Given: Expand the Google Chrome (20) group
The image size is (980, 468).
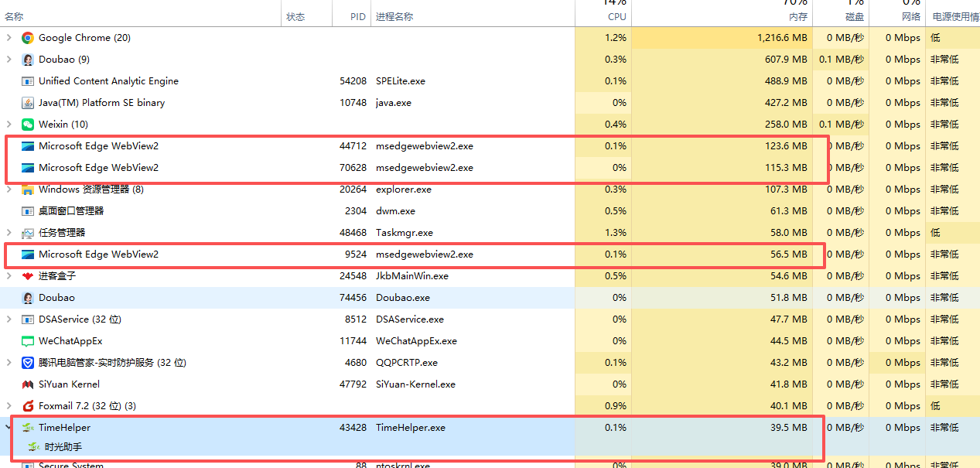Looking at the screenshot, I should [9, 38].
